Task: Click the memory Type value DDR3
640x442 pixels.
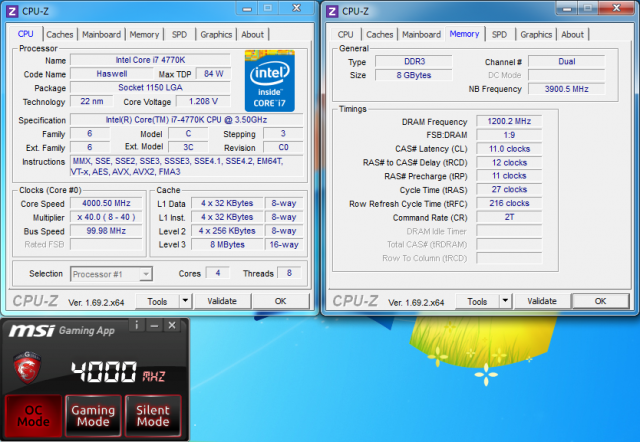Action: (414, 62)
